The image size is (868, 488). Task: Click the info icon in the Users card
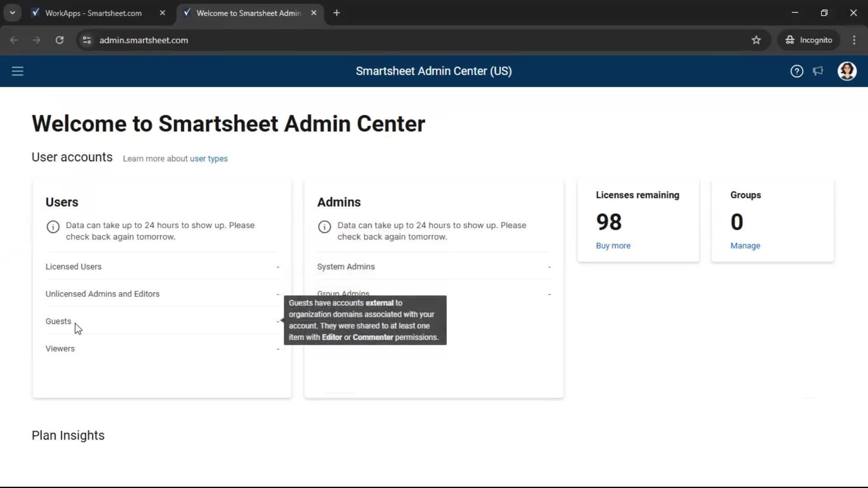pyautogui.click(x=53, y=227)
